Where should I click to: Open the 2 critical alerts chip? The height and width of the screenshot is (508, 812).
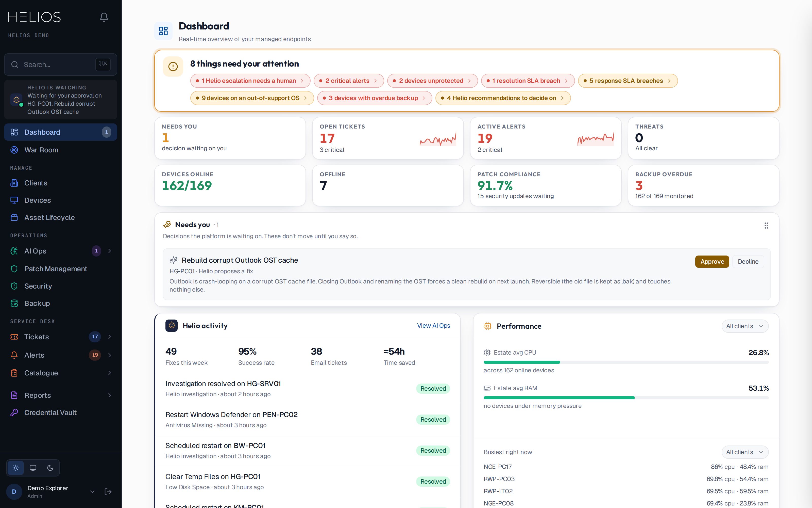(349, 81)
